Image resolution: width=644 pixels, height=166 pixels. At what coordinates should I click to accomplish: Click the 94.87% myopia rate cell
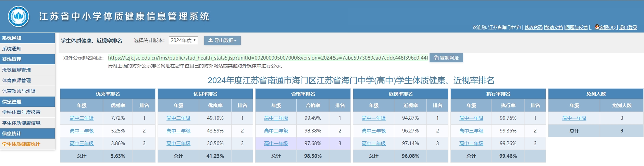click(x=410, y=118)
